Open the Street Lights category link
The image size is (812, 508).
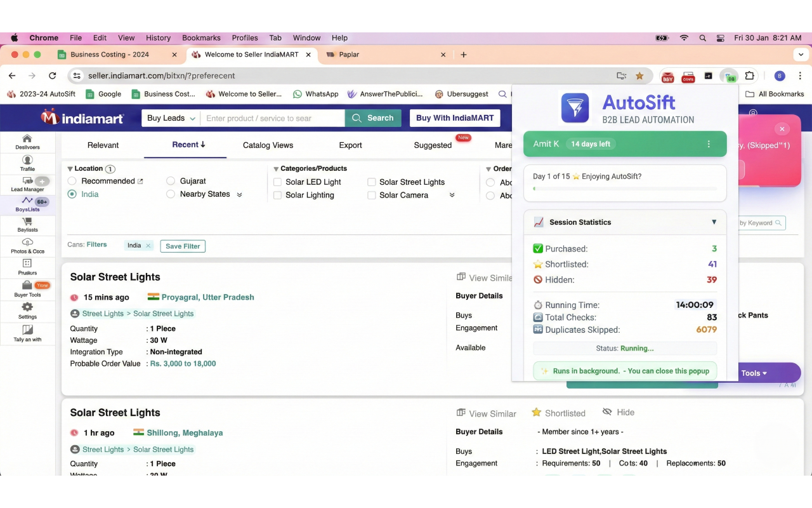click(103, 314)
